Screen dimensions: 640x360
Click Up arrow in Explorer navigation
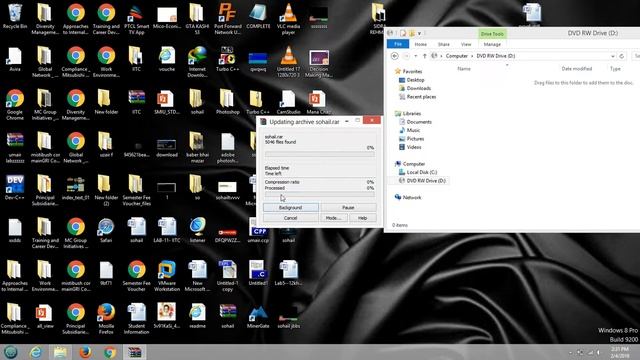(x=424, y=56)
